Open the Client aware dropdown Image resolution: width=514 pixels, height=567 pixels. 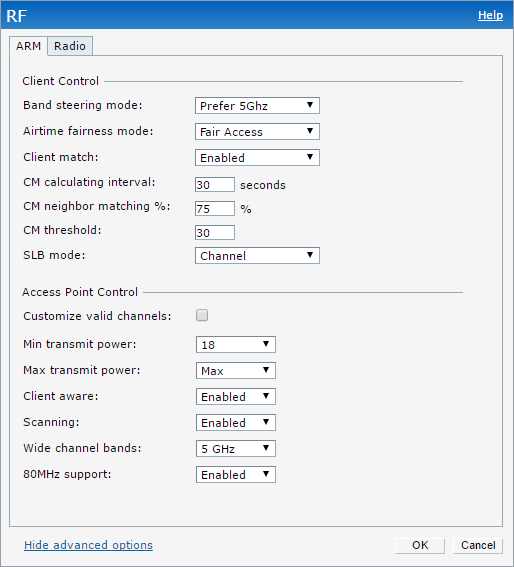[236, 397]
